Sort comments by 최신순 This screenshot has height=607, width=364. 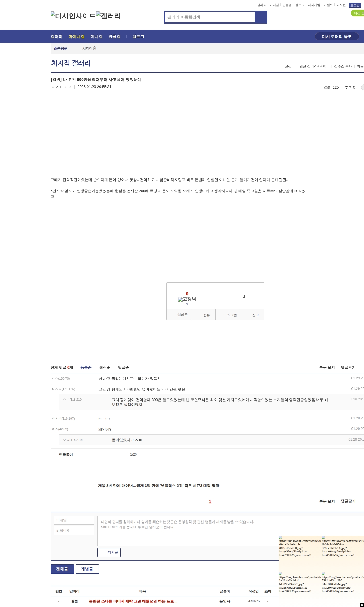point(105,367)
